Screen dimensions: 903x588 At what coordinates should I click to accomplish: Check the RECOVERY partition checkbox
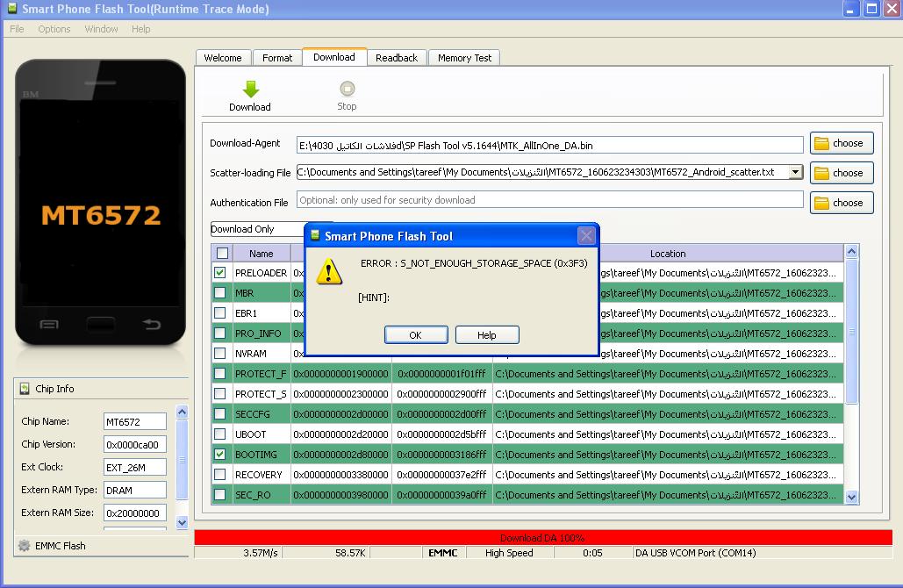point(220,474)
